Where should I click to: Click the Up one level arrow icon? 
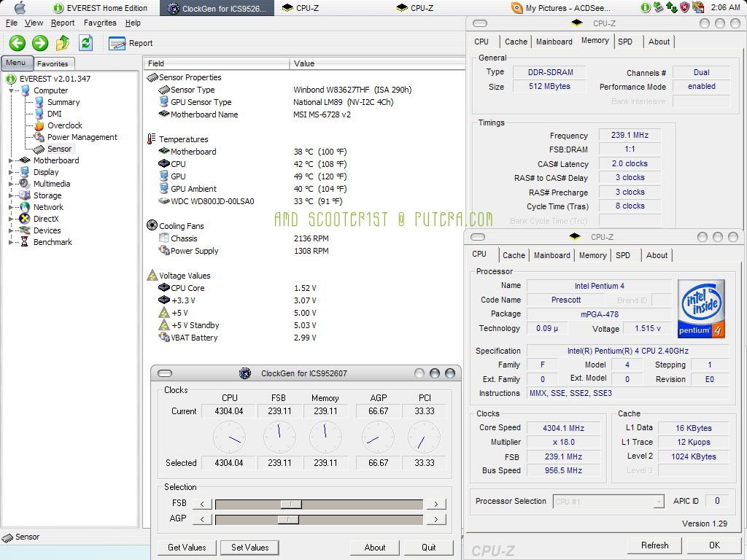point(63,43)
